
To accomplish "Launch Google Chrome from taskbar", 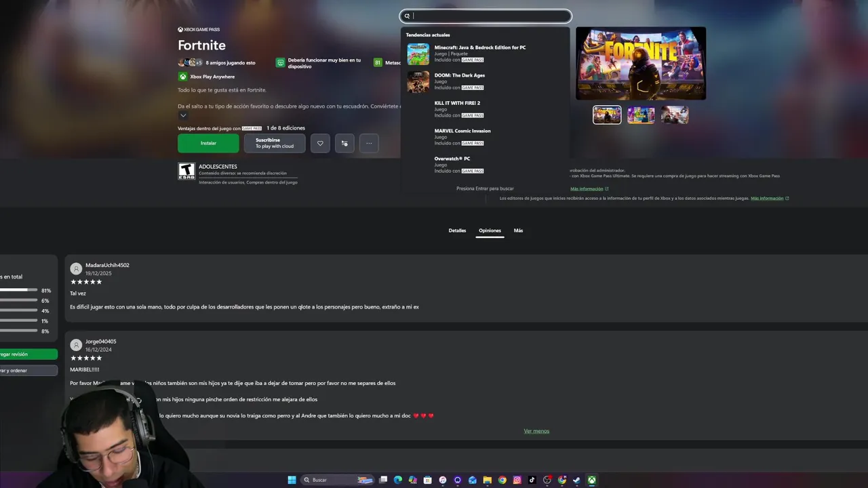I will tap(502, 480).
